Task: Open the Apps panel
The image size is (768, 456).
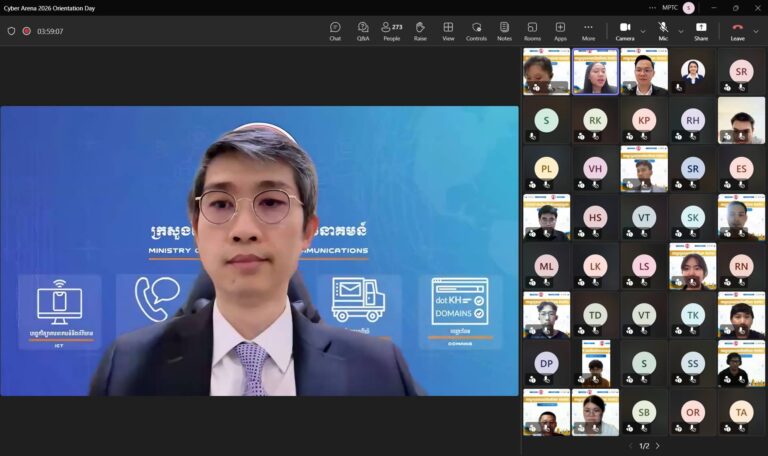Action: (x=560, y=31)
